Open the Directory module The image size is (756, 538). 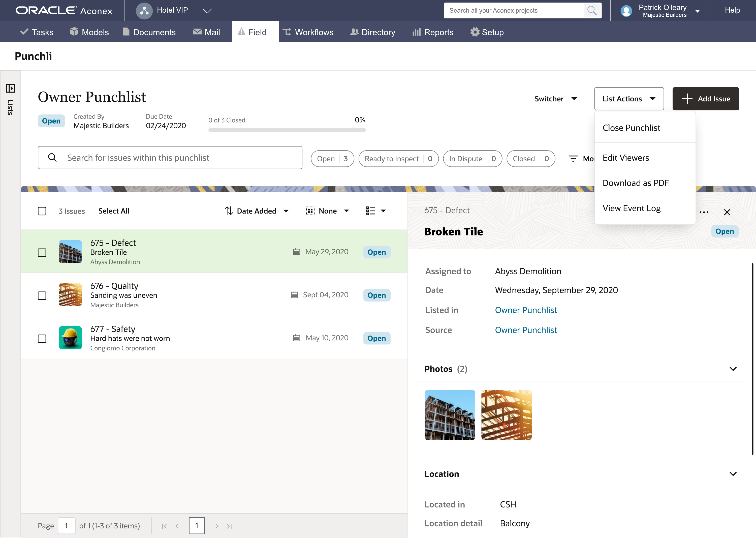(373, 32)
